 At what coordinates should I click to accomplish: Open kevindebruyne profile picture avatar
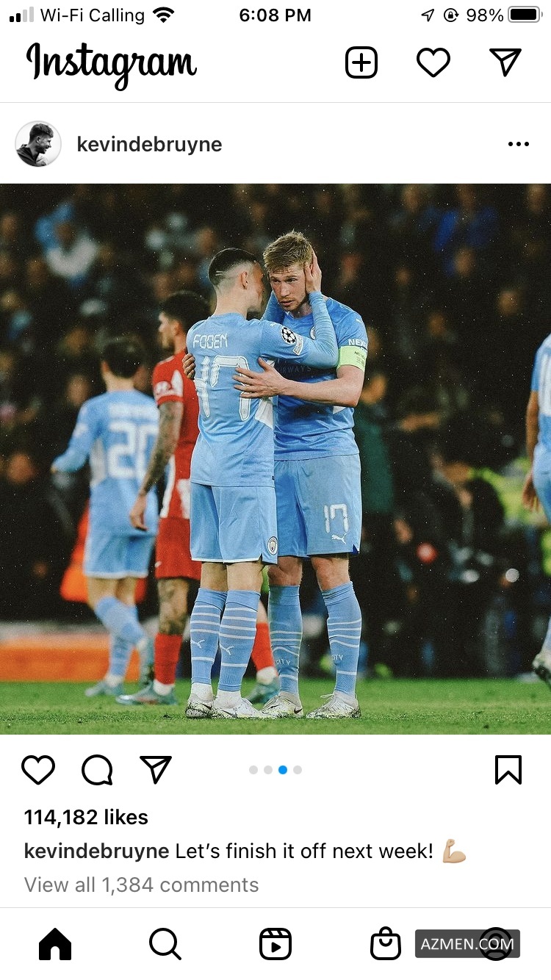point(38,144)
